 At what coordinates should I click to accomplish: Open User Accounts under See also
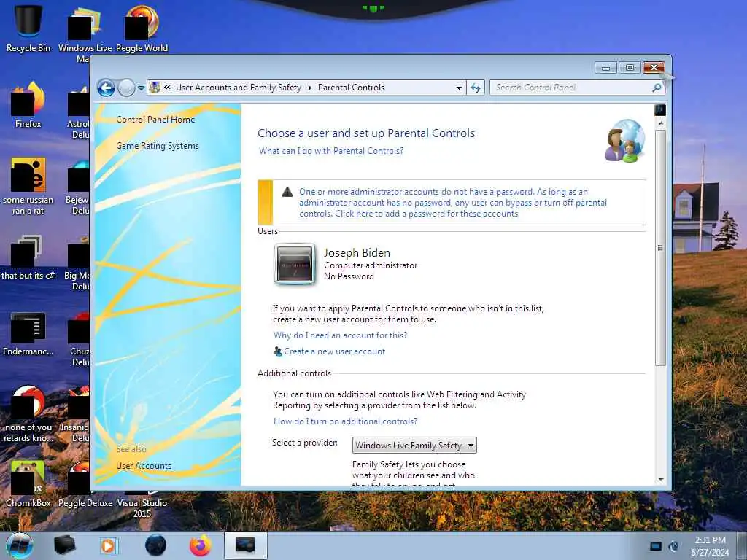point(144,466)
